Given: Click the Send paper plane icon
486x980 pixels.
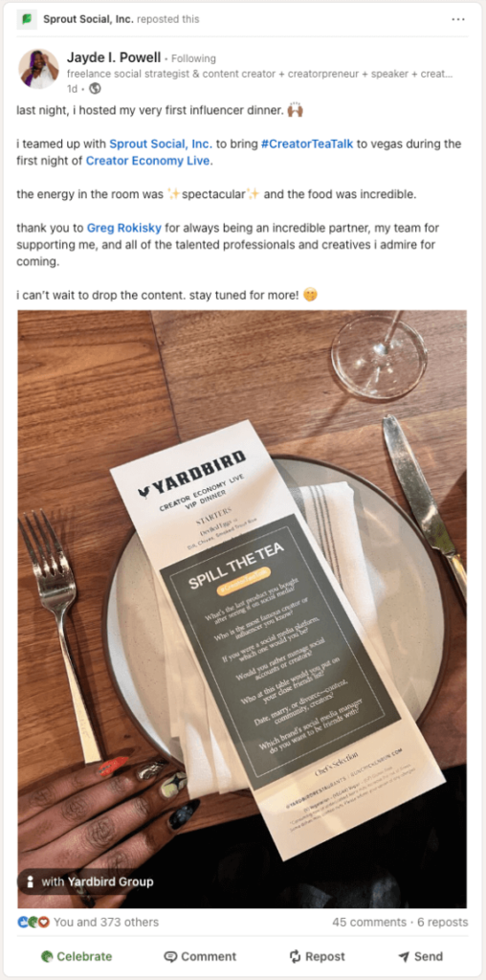Looking at the screenshot, I should (404, 956).
